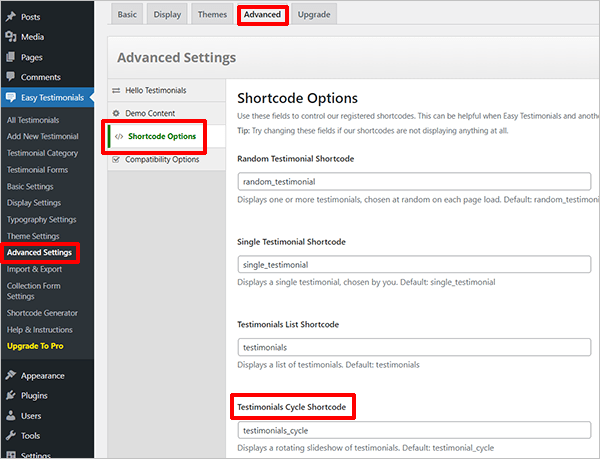Click the Tools wrench icon
This screenshot has width=600, height=459.
11,435
